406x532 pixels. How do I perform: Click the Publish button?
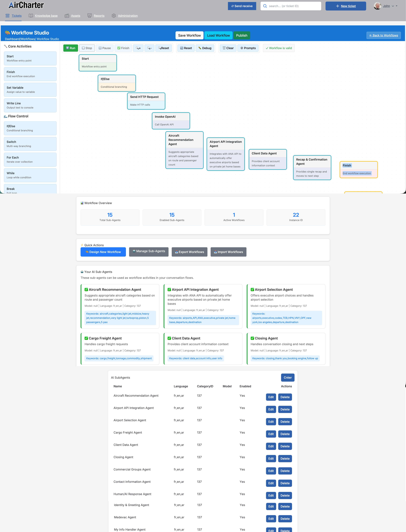[x=241, y=35]
